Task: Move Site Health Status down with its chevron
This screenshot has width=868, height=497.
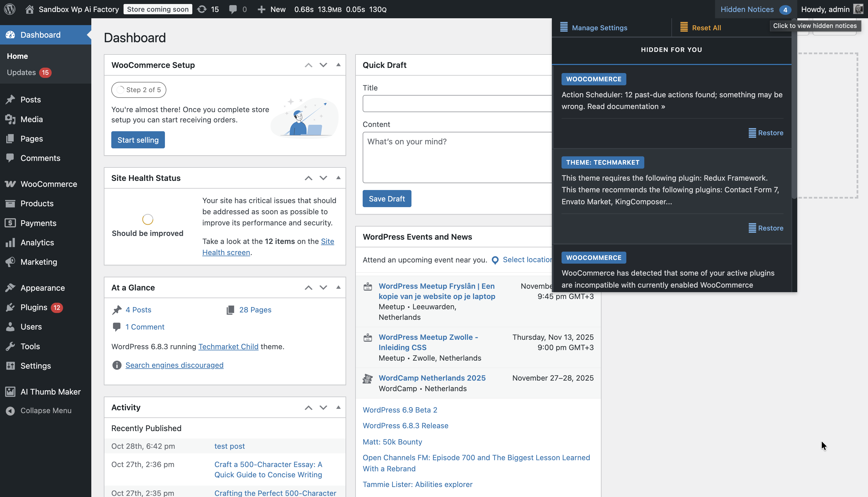Action: pos(323,178)
